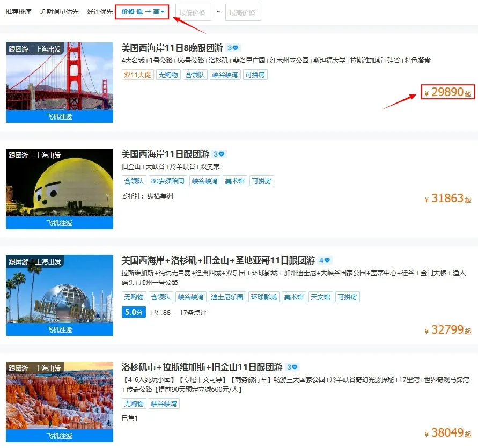
Task: Open the 17条点评 reviews link
Action: pyautogui.click(x=193, y=312)
